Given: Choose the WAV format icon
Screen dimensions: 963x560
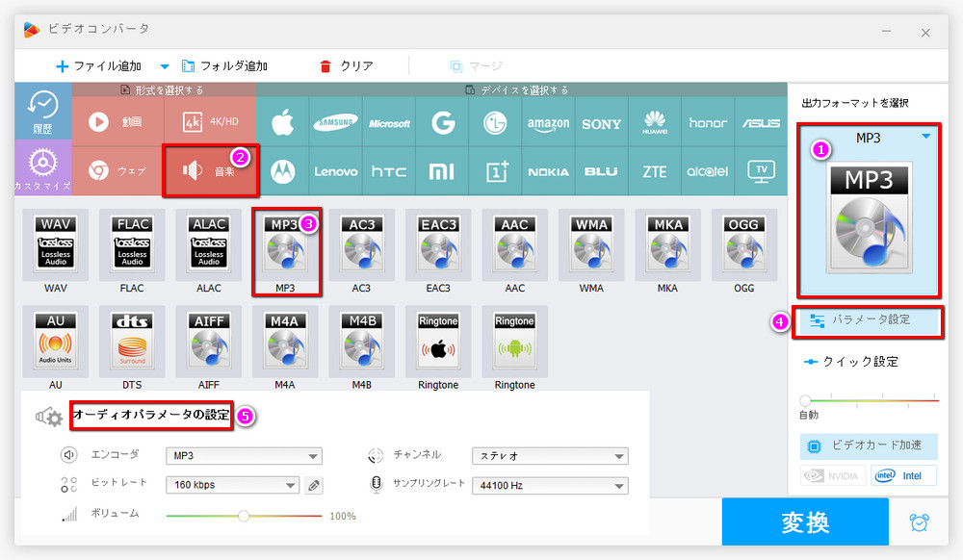Looking at the screenshot, I should click(x=55, y=244).
